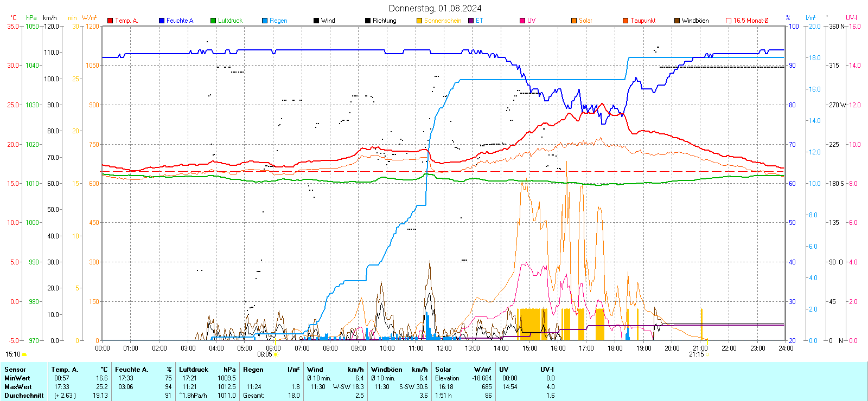Click the Durchschnitt row label
Image resolution: width=868 pixels, height=401 pixels.
24,396
